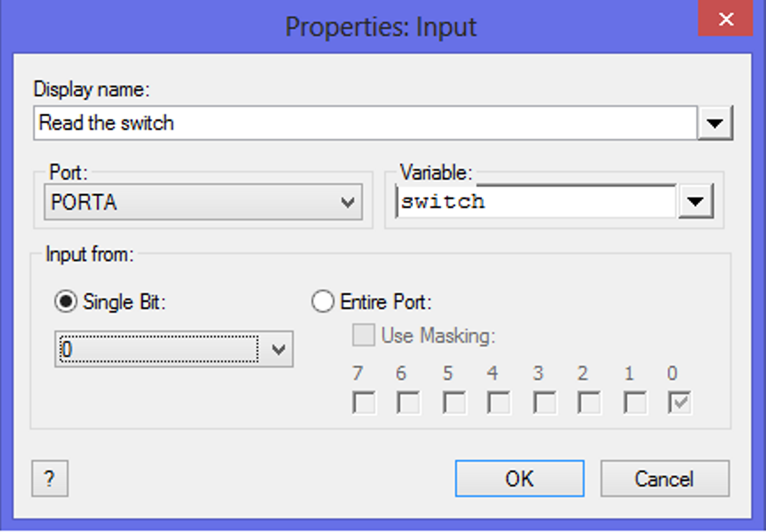Expand the Single Bit number dropdown
The image size is (766, 532).
click(x=278, y=350)
